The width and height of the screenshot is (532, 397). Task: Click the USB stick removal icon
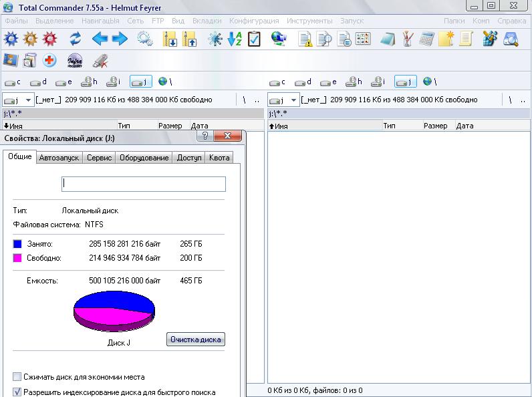(x=100, y=61)
